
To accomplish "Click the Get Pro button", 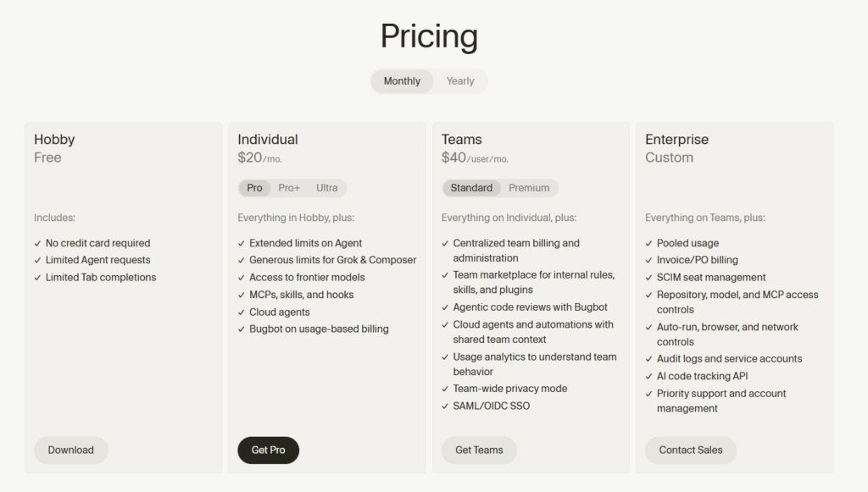I will [x=269, y=450].
